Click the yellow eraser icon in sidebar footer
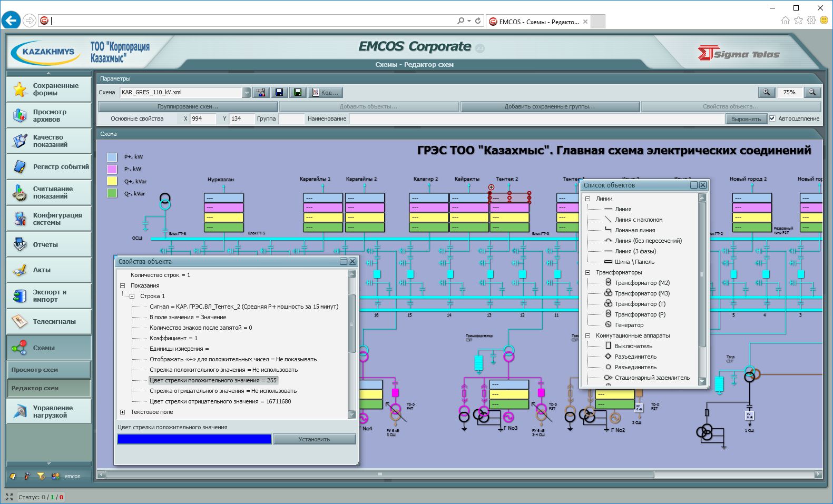This screenshot has height=504, width=833. 13,476
